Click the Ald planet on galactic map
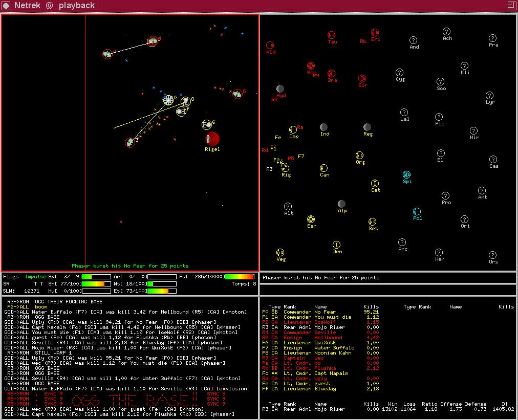The width and height of the screenshot is (518, 420). tap(270, 45)
